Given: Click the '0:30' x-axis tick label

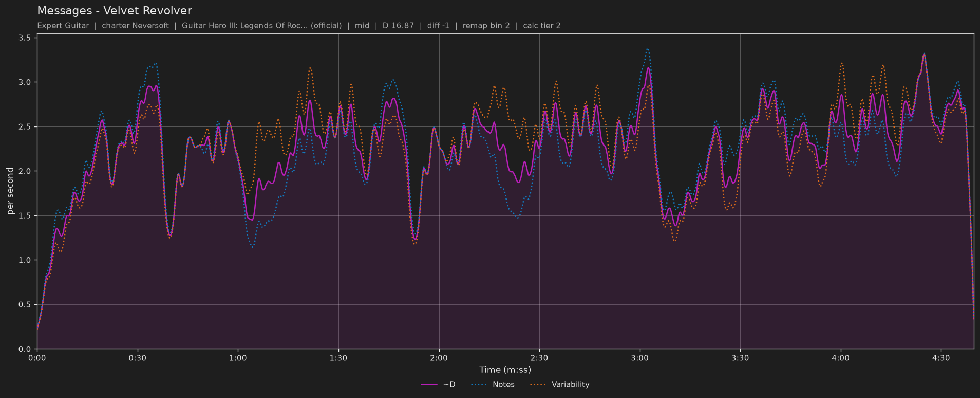Looking at the screenshot, I should tap(138, 358).
